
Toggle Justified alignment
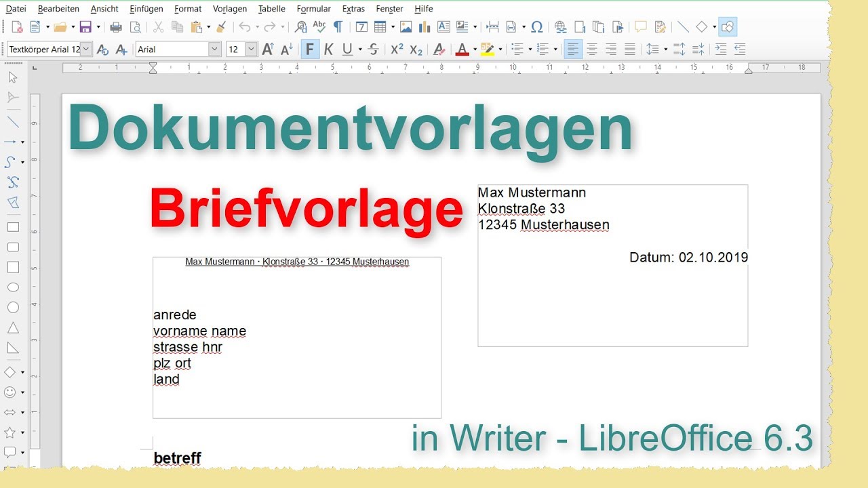point(630,49)
